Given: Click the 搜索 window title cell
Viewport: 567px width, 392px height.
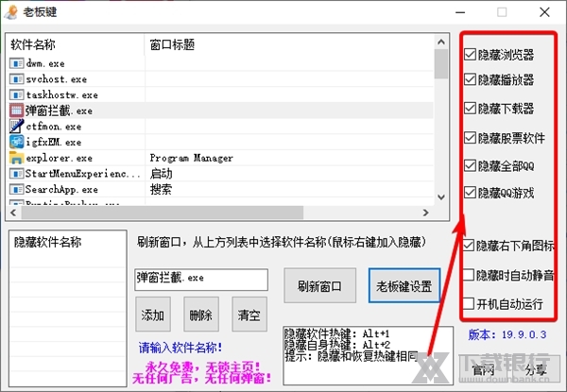Looking at the screenshot, I should pyautogui.click(x=161, y=189).
